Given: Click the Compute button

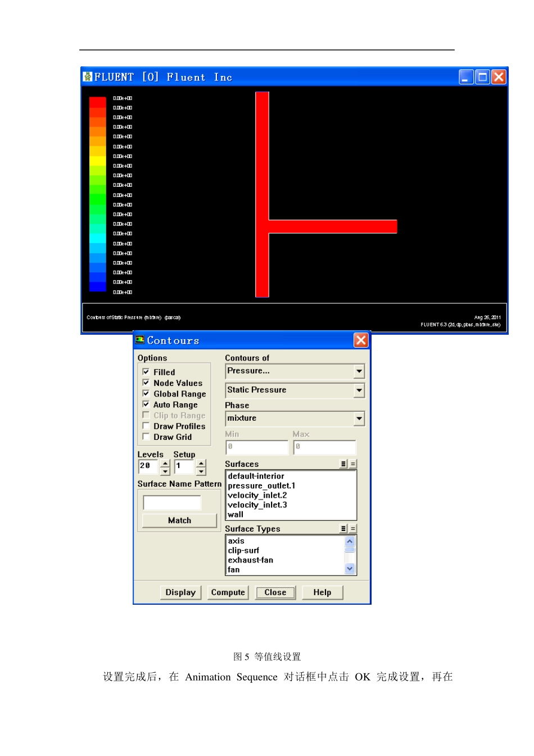Looking at the screenshot, I should click(x=228, y=592).
